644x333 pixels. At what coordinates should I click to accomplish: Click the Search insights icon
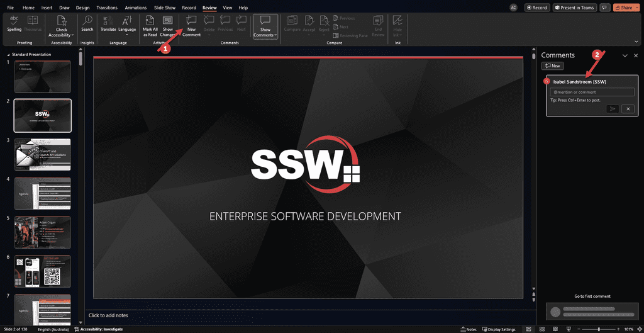pos(87,24)
